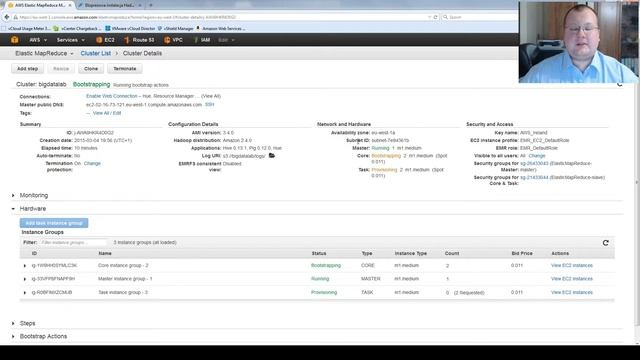Click the browser search box

tap(480, 17)
